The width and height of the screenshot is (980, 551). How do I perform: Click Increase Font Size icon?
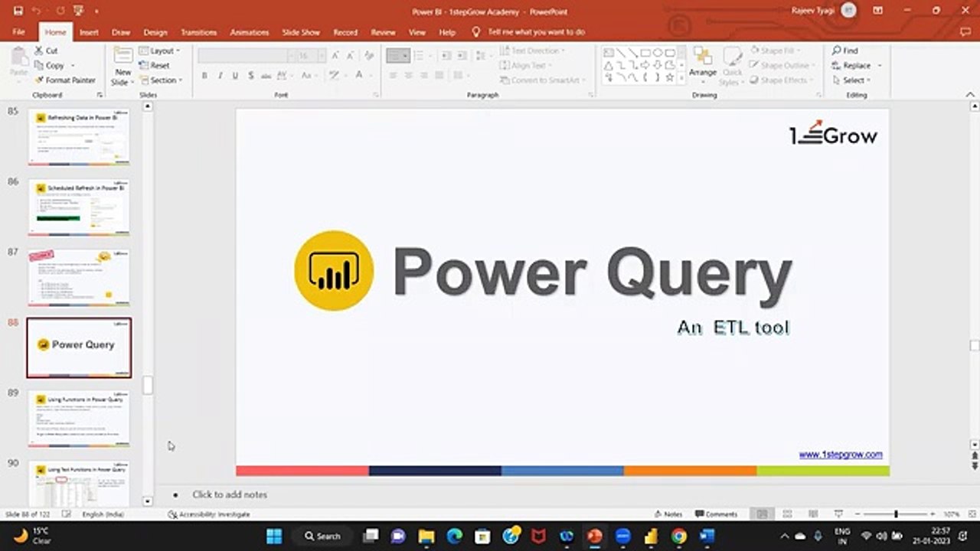pos(335,56)
